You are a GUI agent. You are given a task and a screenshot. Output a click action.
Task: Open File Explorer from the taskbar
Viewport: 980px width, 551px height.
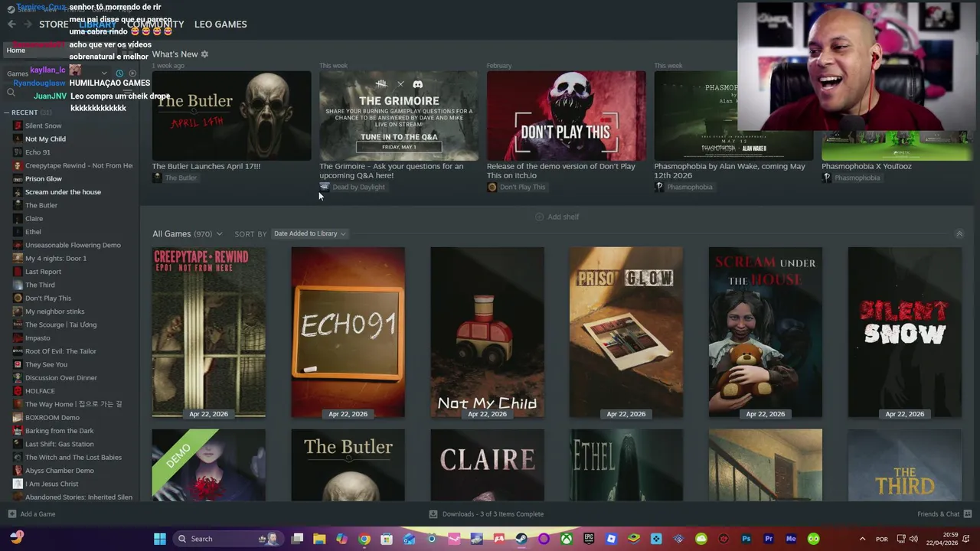click(319, 539)
